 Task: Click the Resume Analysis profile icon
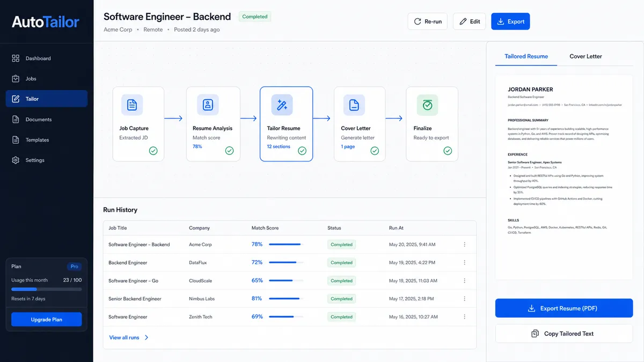(x=208, y=105)
